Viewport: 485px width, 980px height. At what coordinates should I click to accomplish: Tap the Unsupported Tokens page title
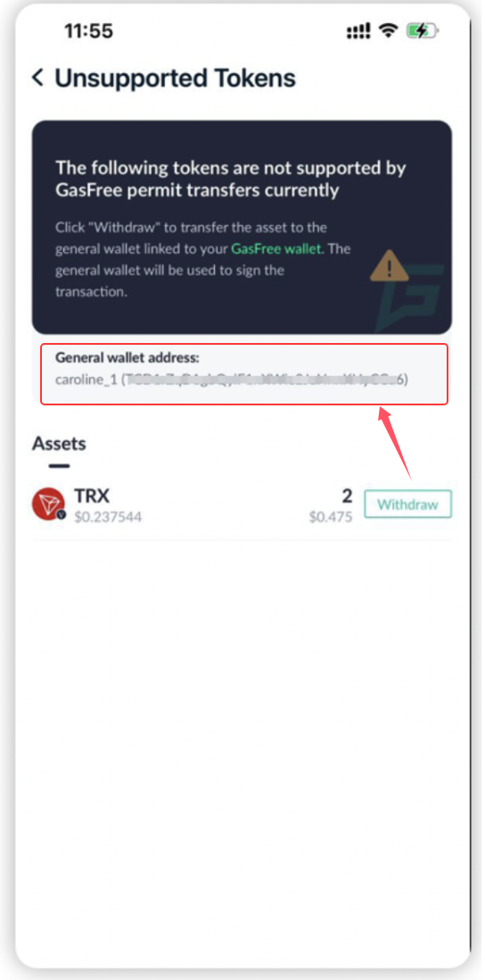point(176,78)
